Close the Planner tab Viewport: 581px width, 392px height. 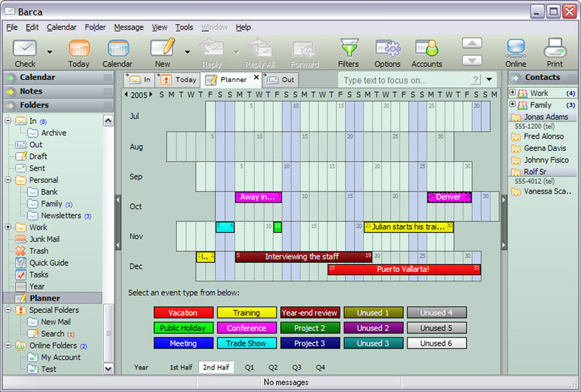tap(256, 77)
